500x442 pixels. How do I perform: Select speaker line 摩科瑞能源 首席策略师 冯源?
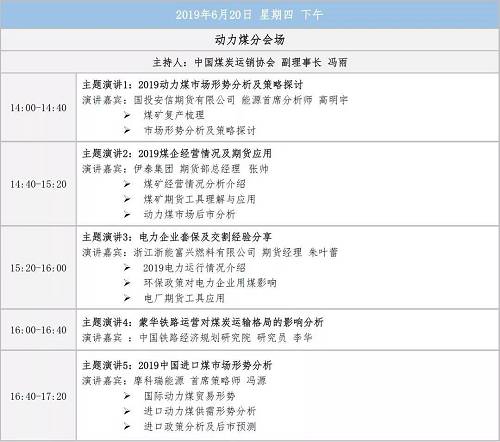pos(174,381)
